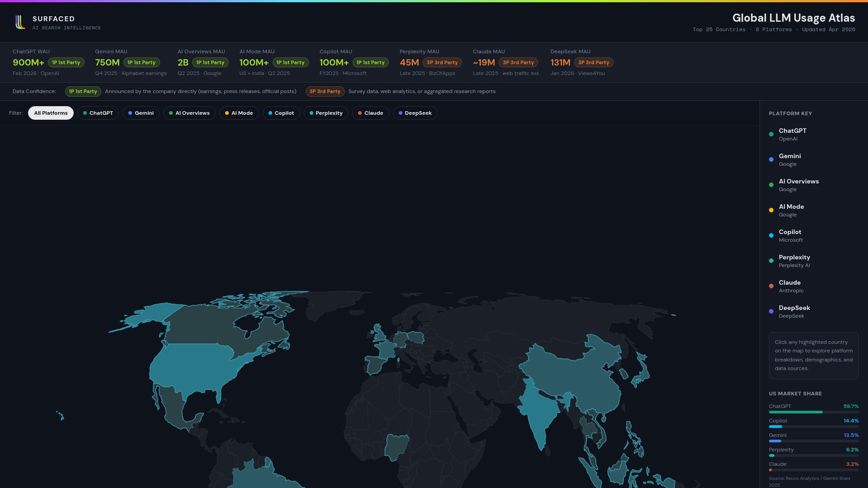Click the ChatGPT 59.7% market share bar
Screen dimensions: 868x488
(814, 412)
